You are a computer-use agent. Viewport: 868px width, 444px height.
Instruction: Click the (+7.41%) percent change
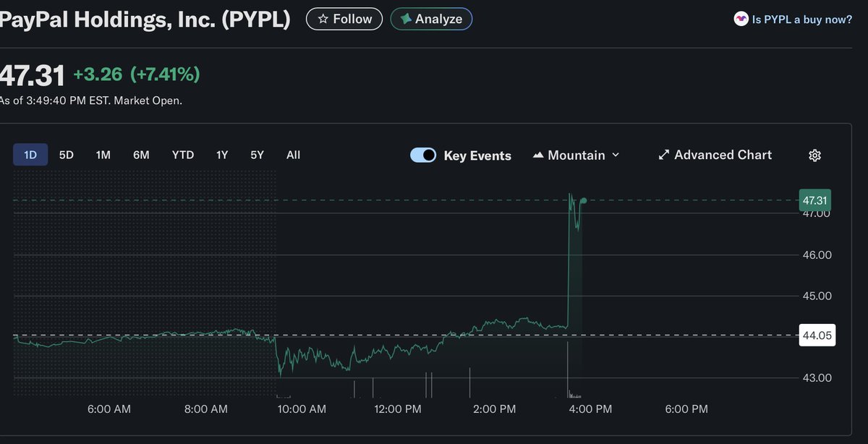pos(165,74)
